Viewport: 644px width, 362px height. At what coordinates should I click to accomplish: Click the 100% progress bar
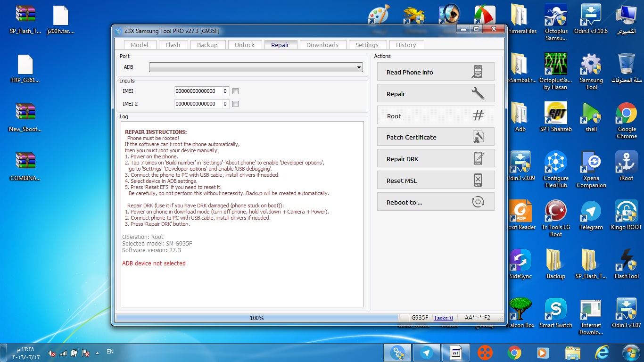point(257,318)
